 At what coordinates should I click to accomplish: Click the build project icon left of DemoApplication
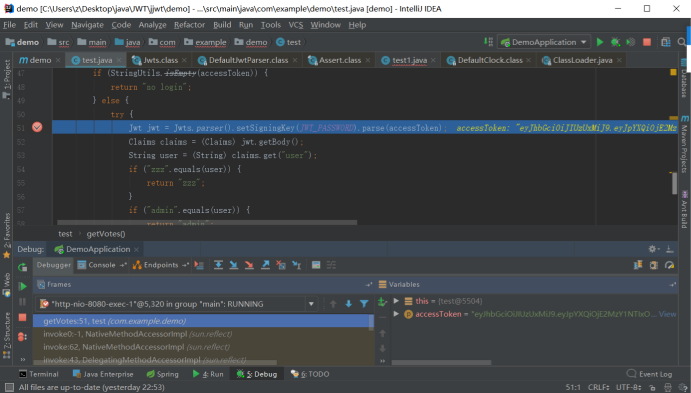click(488, 42)
